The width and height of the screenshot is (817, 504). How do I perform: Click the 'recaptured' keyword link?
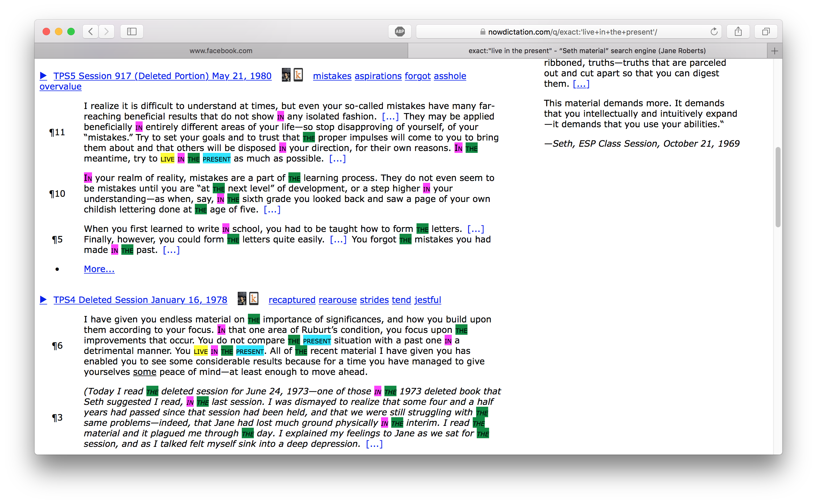coord(292,300)
